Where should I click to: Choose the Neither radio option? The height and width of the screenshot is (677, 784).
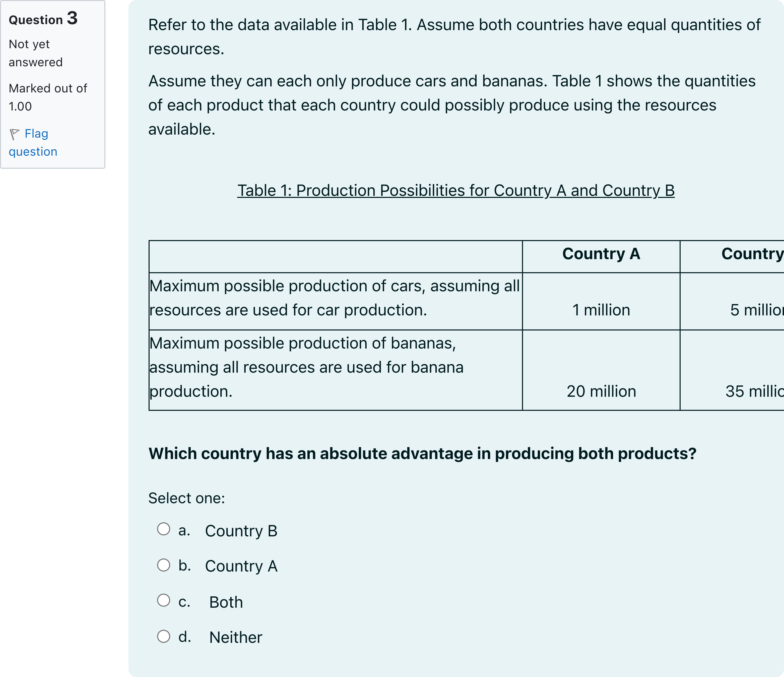163,636
